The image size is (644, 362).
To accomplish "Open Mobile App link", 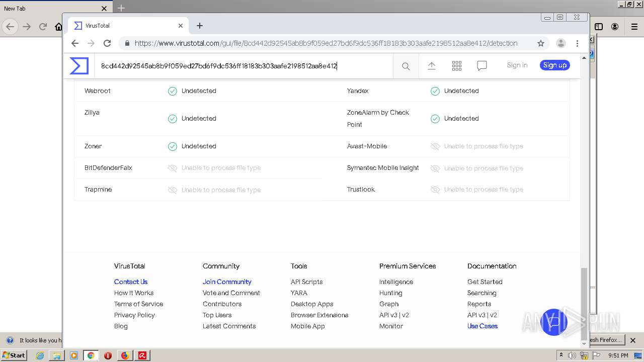I will 308,326.
